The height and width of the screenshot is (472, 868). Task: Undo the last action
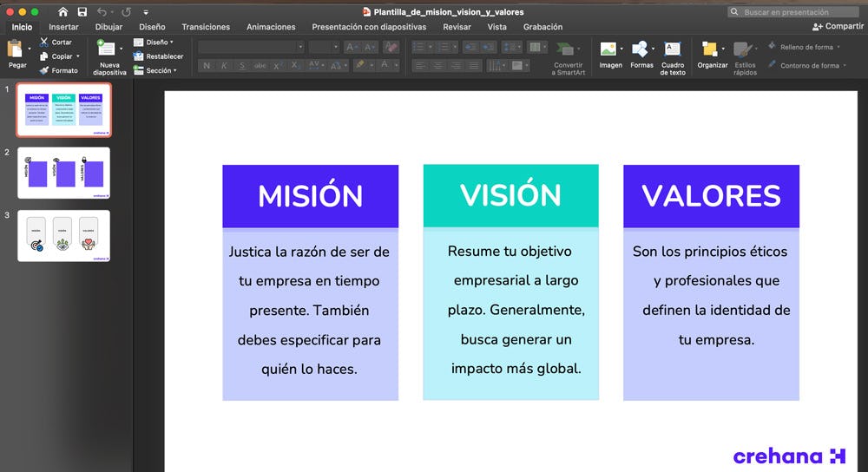102,11
